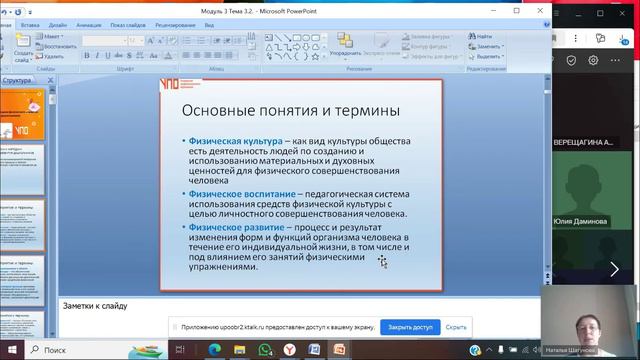Expand the shapes gallery

pos(324,57)
